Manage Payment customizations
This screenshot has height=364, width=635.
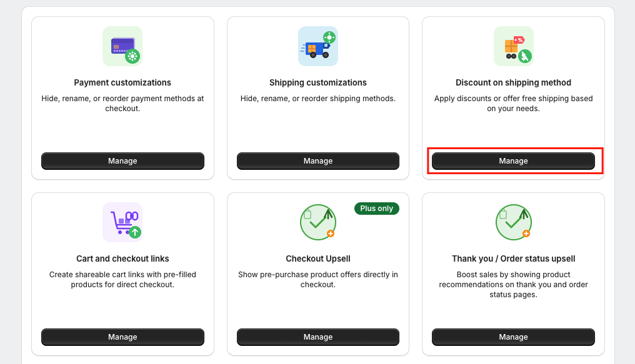point(122,161)
